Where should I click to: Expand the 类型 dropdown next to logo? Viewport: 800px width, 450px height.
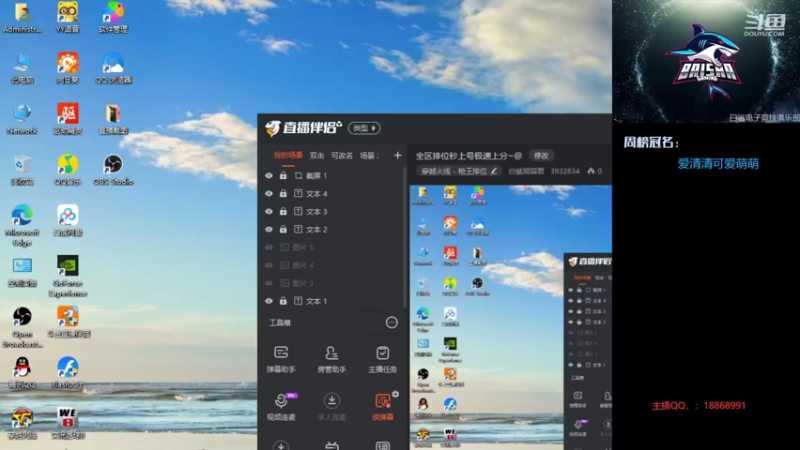(364, 128)
